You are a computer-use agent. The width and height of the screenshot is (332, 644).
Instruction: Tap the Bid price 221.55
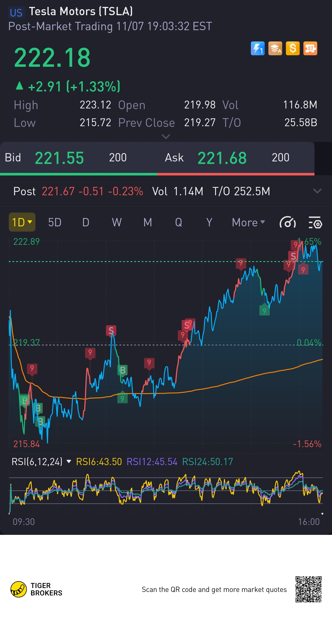[59, 158]
